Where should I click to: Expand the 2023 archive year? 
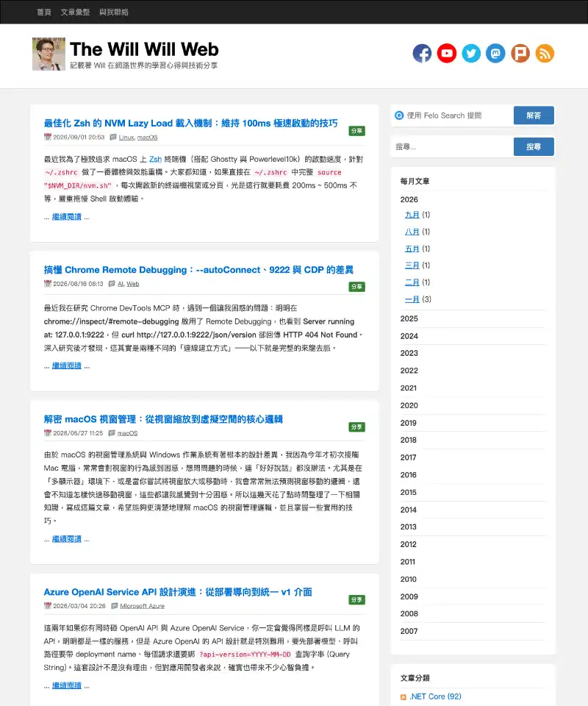coord(409,353)
